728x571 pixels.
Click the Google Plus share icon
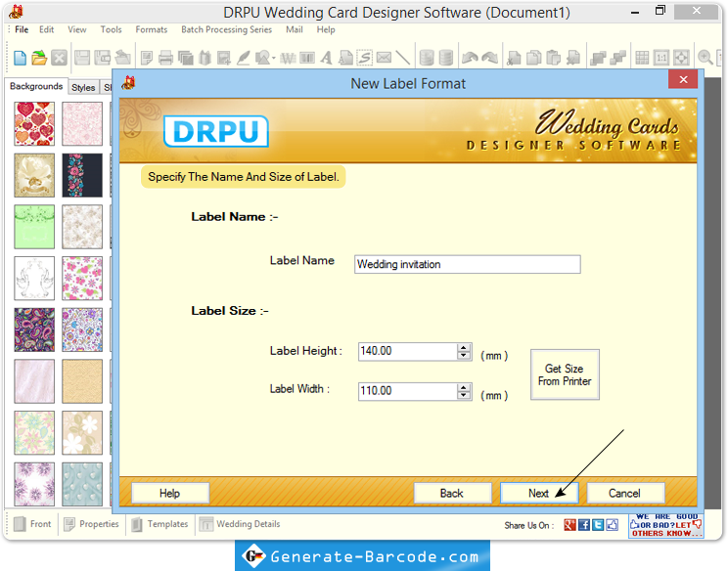click(x=569, y=525)
